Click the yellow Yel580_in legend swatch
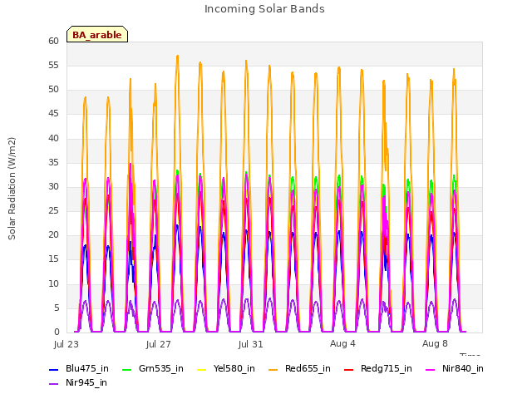 pyautogui.click(x=201, y=370)
